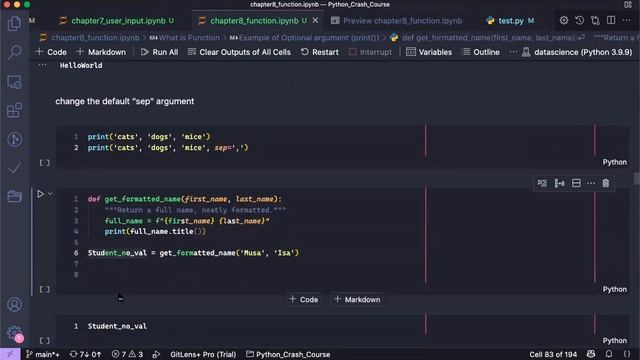Open the Testing checkmark view
The image size is (640, 360).
pos(14,168)
